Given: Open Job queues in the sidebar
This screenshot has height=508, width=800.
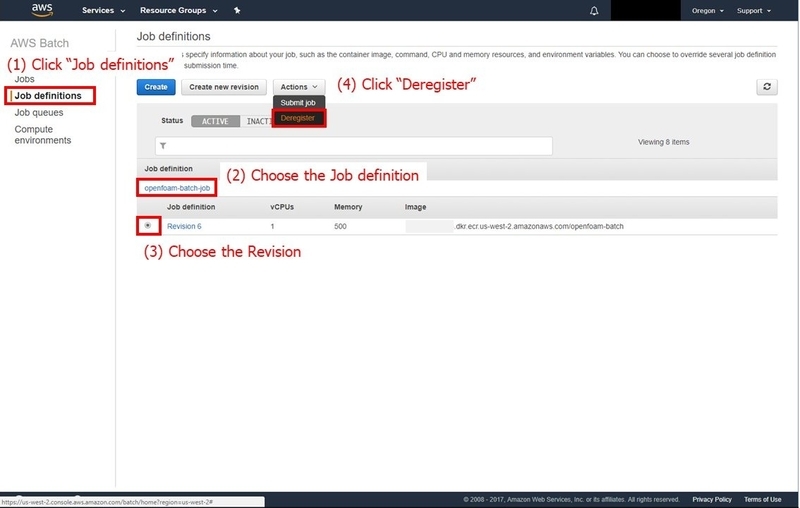Looking at the screenshot, I should click(39, 112).
